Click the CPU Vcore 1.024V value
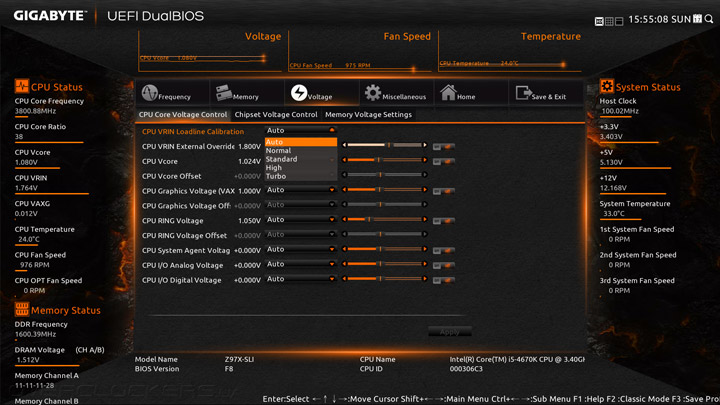 [249, 161]
